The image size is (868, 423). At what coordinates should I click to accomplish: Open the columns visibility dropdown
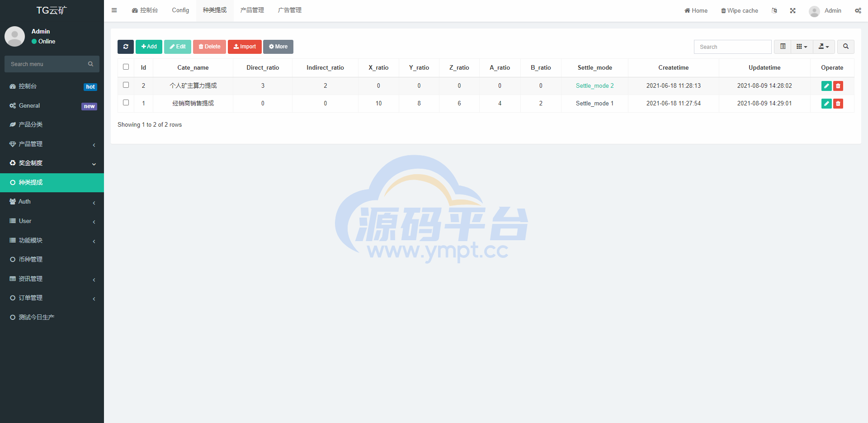(802, 47)
